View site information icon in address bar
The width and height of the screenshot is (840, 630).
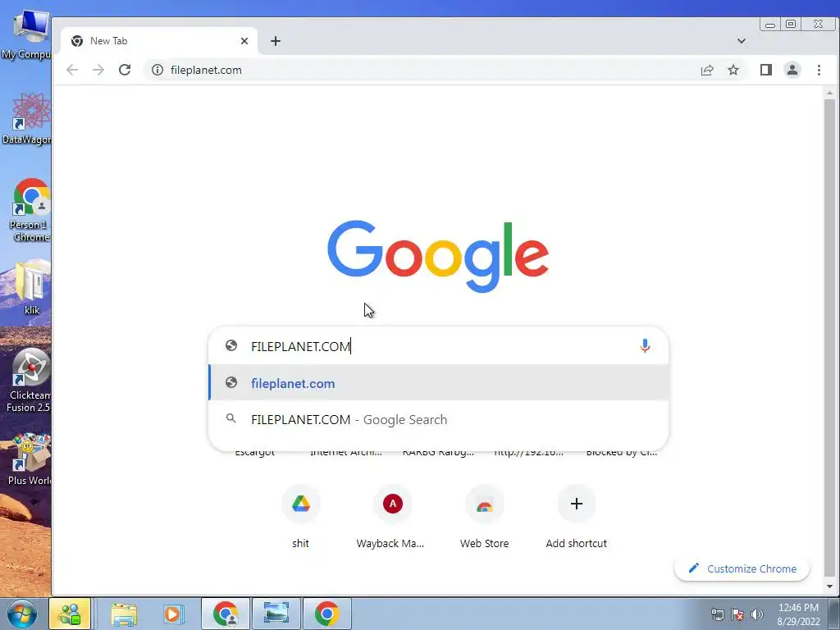157,71
